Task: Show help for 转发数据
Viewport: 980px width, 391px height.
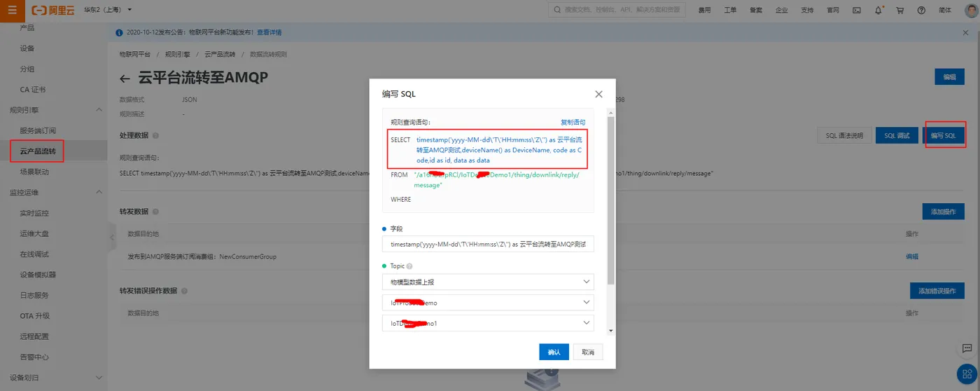Action: (155, 212)
